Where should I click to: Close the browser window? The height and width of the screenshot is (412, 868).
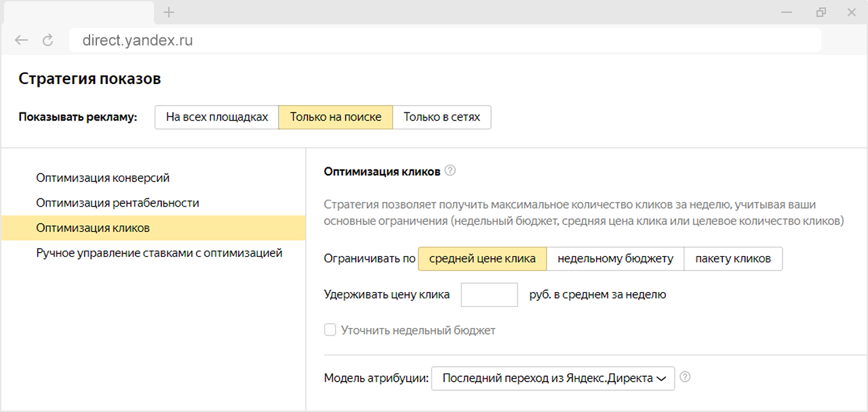852,12
